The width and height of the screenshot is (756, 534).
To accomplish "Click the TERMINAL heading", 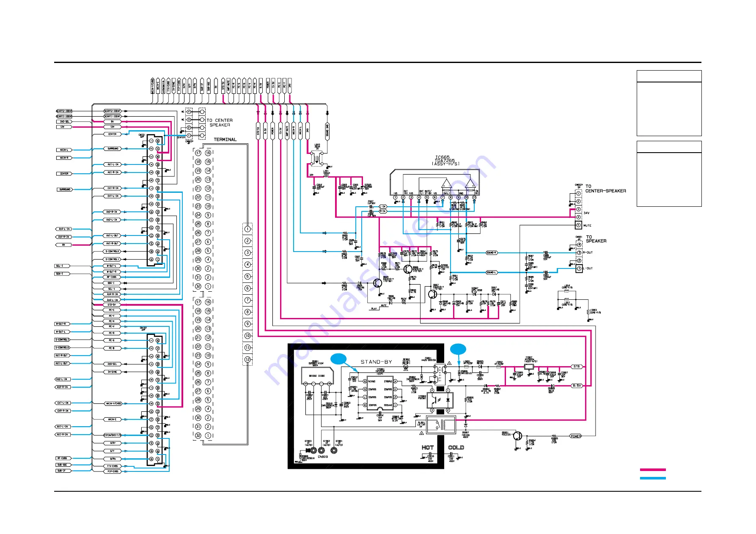I will pyautogui.click(x=225, y=140).
